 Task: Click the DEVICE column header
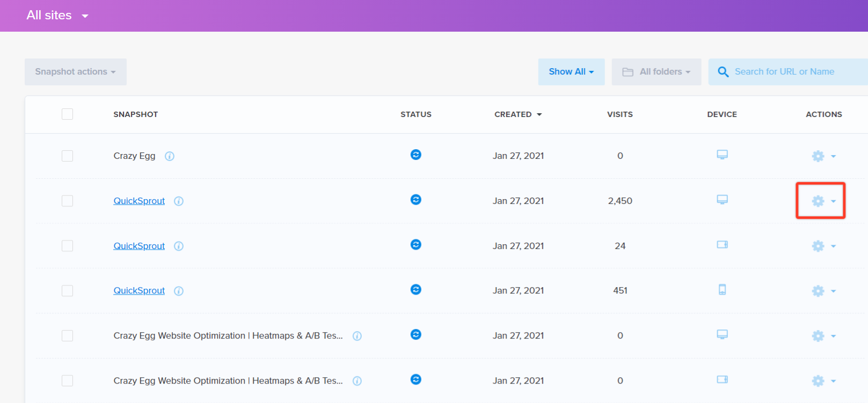pyautogui.click(x=722, y=114)
